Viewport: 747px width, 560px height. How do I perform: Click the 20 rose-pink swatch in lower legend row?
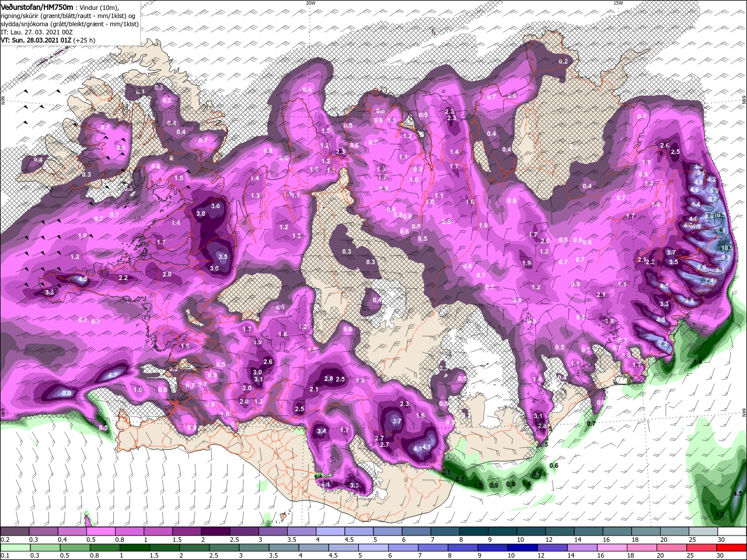pos(672,548)
